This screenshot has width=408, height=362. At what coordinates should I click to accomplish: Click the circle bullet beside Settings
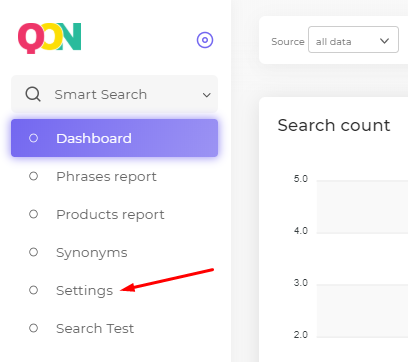tap(33, 290)
